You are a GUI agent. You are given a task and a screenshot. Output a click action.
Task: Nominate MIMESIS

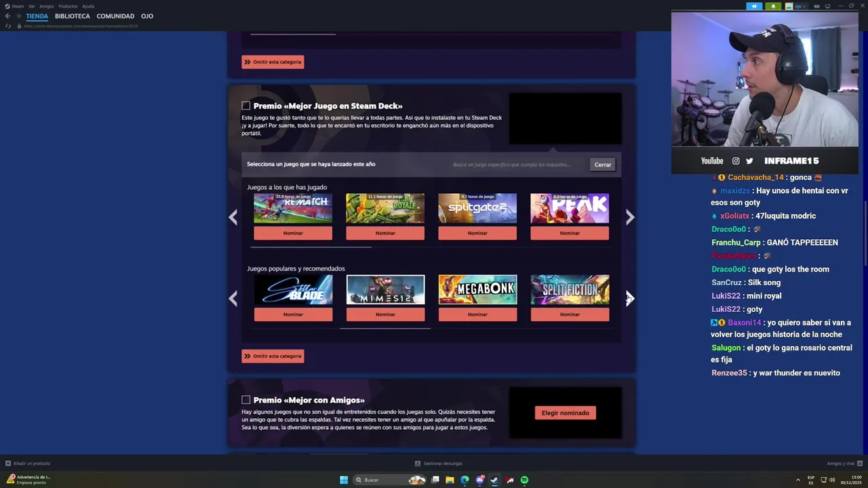(385, 314)
